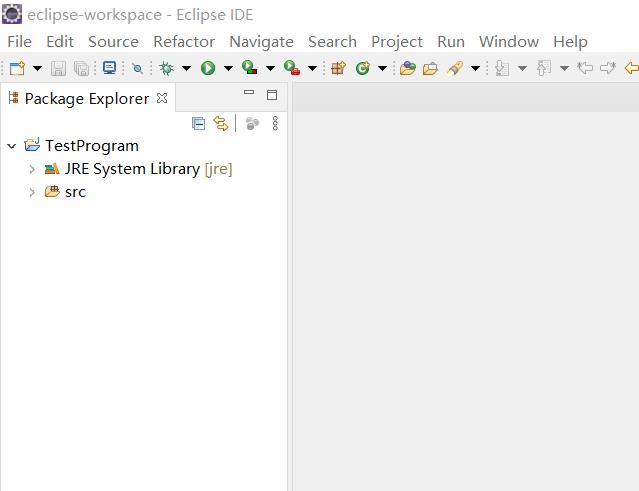The height and width of the screenshot is (491, 639).
Task: Click the Focus on Active Task icon
Action: [252, 123]
